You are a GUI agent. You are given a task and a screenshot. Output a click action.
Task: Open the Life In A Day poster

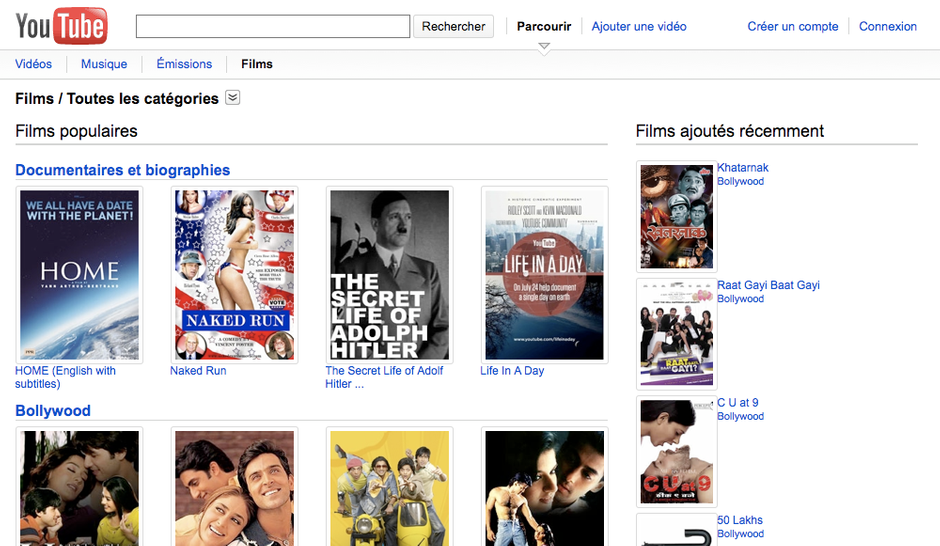[544, 275]
